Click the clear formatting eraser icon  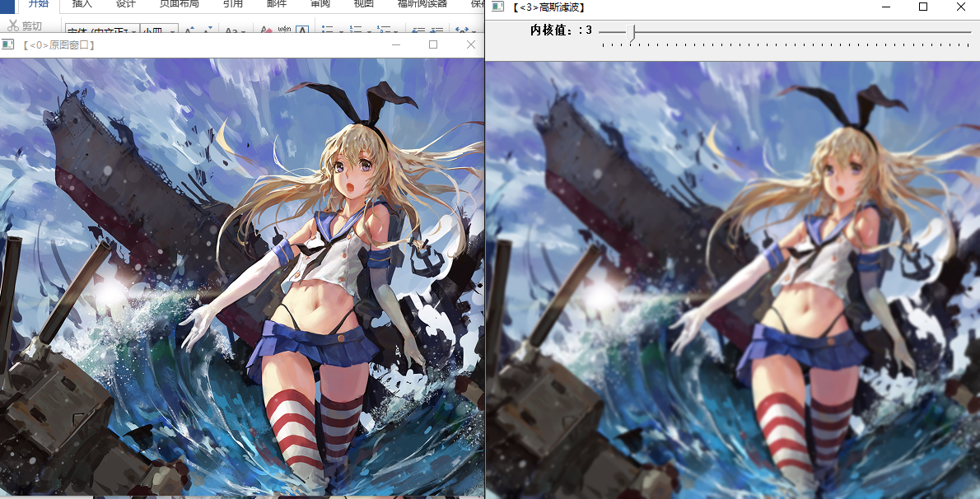(x=267, y=29)
